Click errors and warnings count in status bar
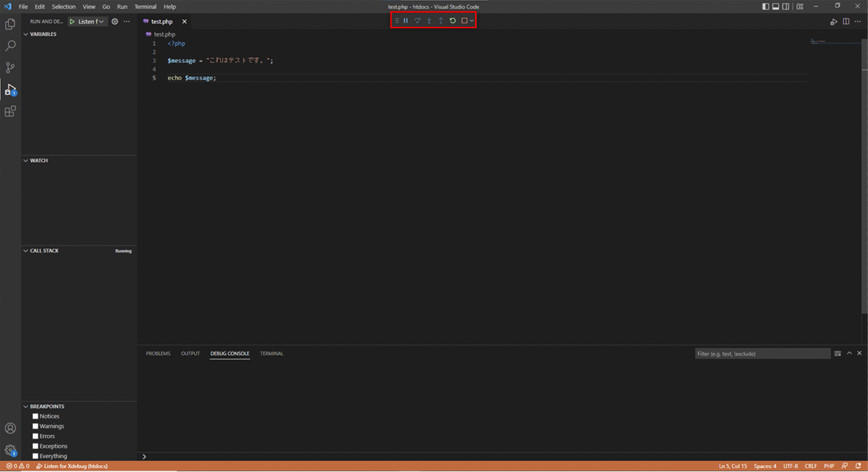Screen dimensions: 868x472 pyautogui.click(x=18, y=466)
